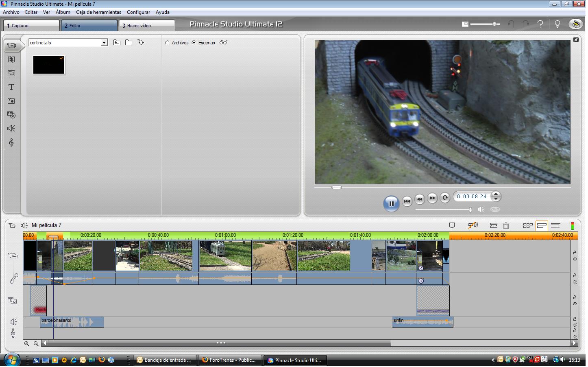
Task: Switch to the 1 Capturar tab
Action: point(32,25)
